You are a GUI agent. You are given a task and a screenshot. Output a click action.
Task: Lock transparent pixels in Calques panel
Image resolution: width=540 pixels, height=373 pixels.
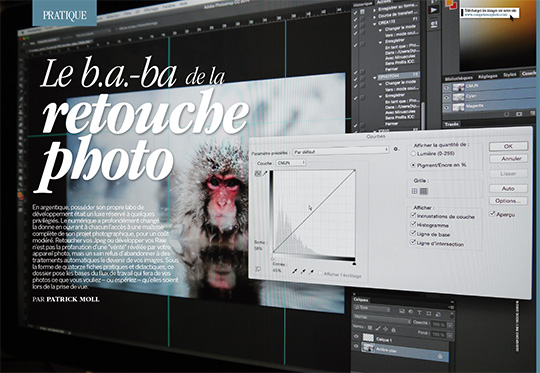coord(370,328)
